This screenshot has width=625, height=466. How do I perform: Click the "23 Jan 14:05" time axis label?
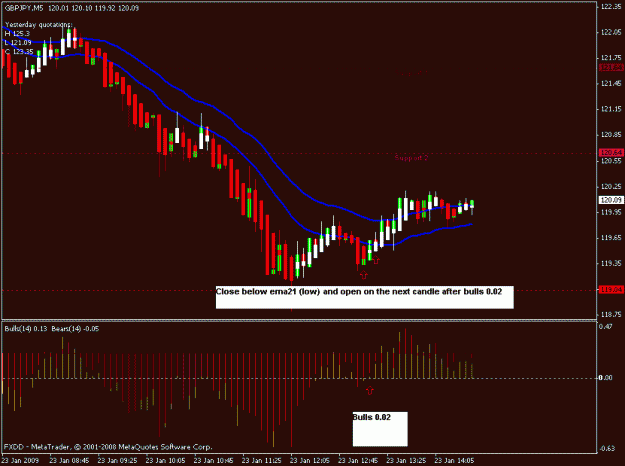tap(454, 460)
